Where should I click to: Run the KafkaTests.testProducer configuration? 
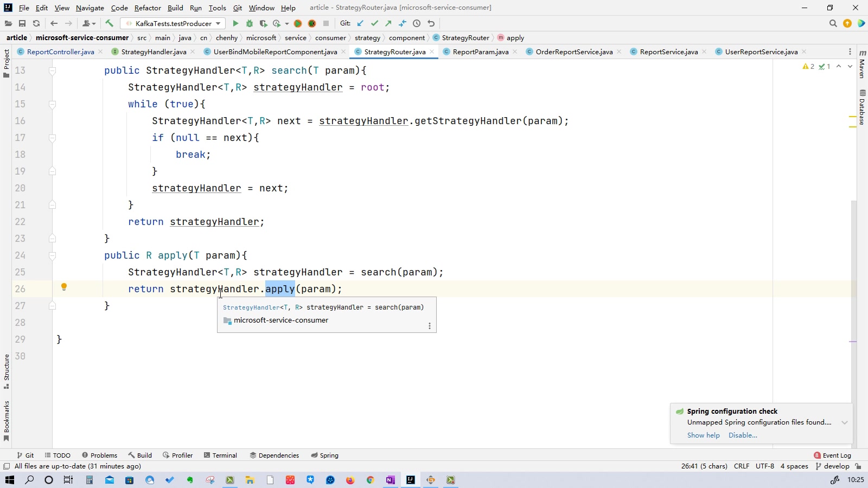(235, 23)
